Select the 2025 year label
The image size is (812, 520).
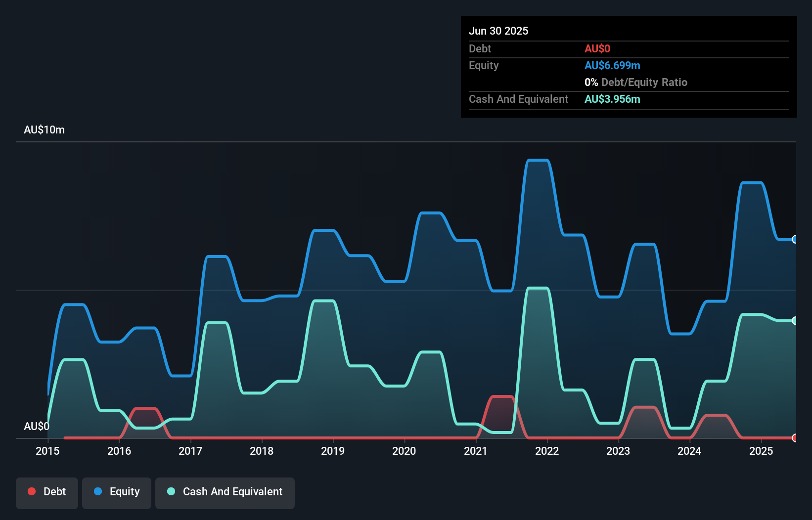tap(762, 451)
